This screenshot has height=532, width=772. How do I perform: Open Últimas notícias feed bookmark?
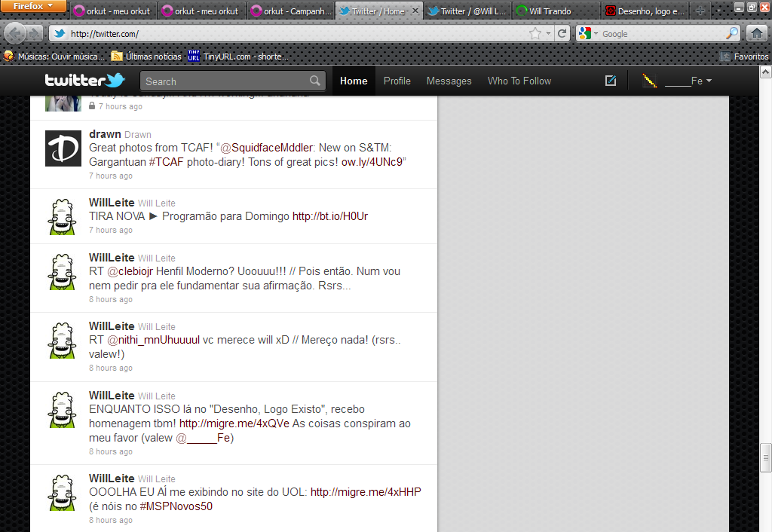[x=147, y=57]
